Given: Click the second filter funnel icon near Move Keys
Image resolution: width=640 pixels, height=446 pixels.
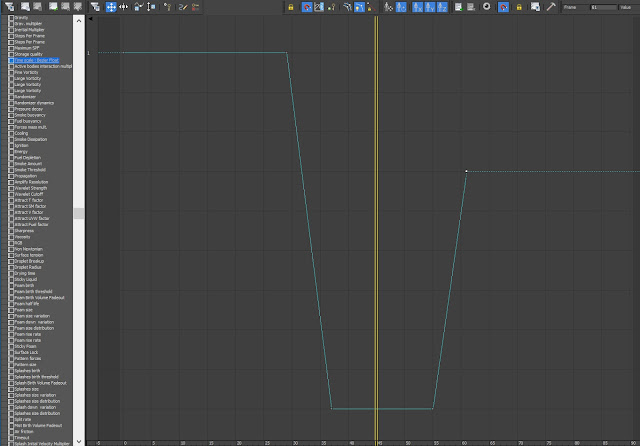Looking at the screenshot, I should 95,7.
